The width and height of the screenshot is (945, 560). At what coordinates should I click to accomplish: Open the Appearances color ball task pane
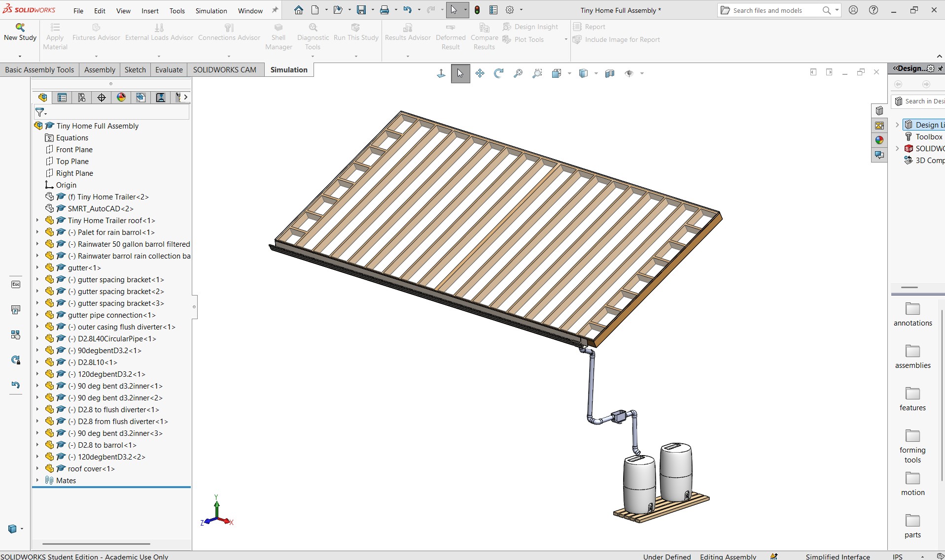[879, 140]
